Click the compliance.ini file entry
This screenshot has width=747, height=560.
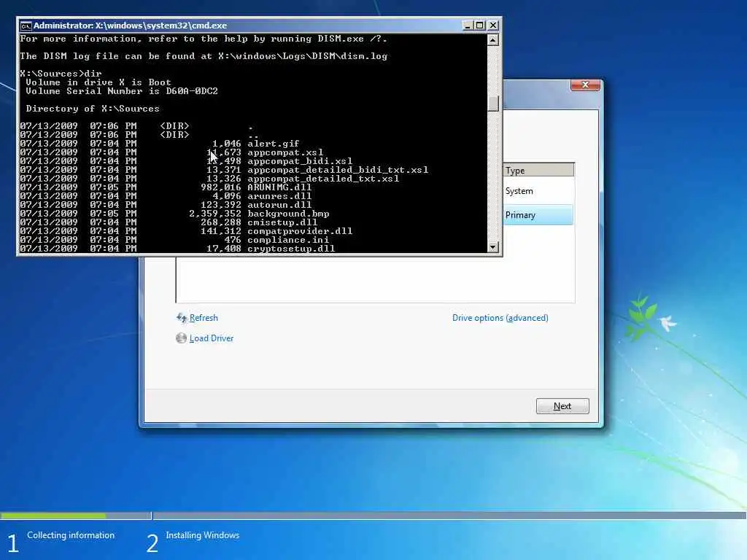288,239
